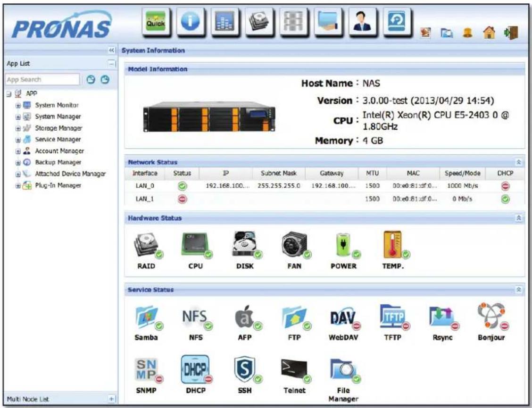The width and height of the screenshot is (532, 408).
Task: Click the Interface column header
Action: coord(145,173)
